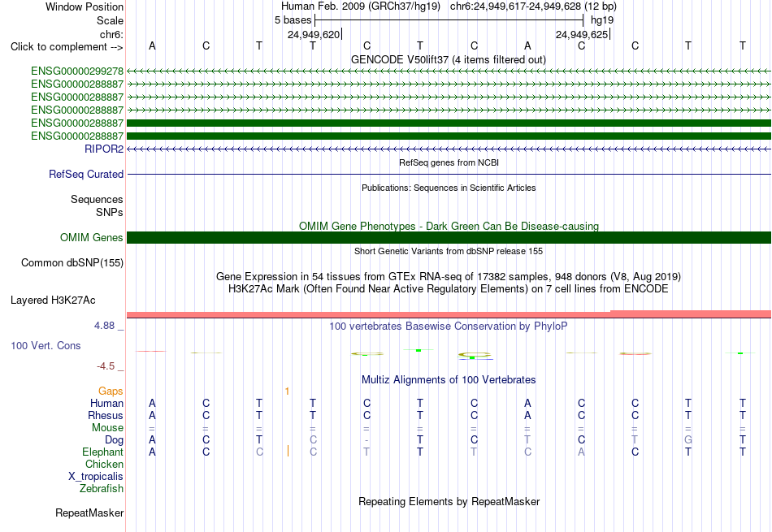Select the X_tropicalis alignment row label
The width and height of the screenshot is (772, 532).
pyautogui.click(x=96, y=477)
